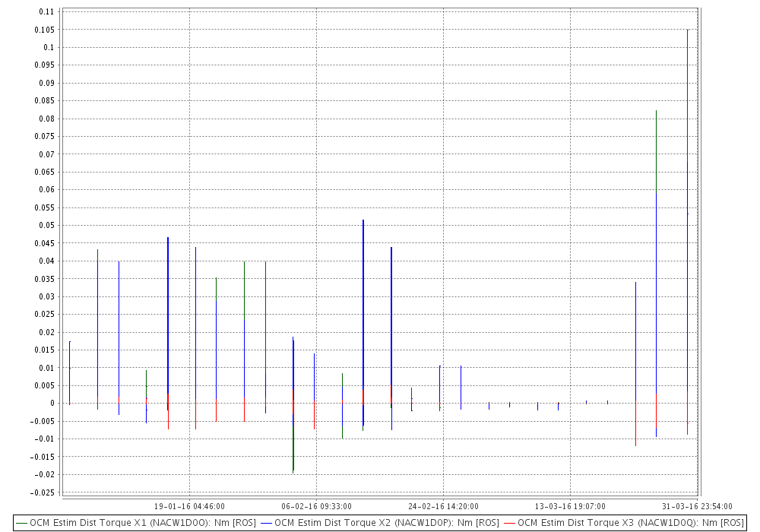Click the 0 y-axis tick label
The width and height of the screenshot is (760, 532).
[x=52, y=403]
